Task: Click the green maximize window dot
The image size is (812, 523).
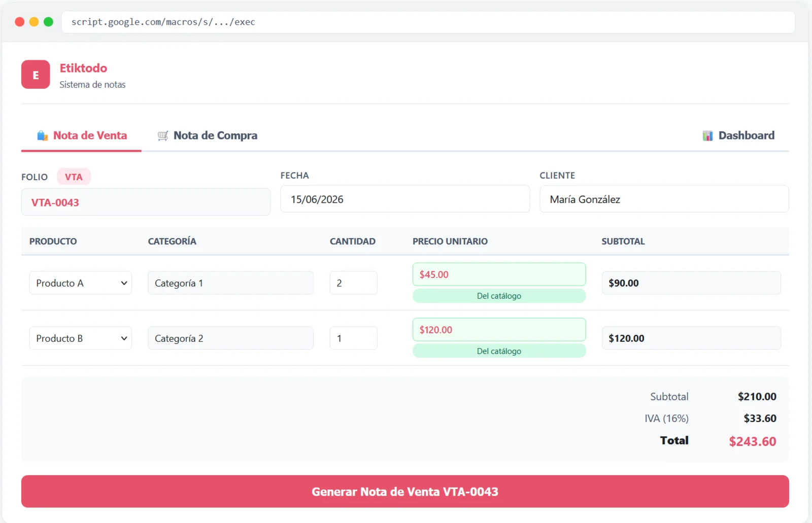Action: 49,22
